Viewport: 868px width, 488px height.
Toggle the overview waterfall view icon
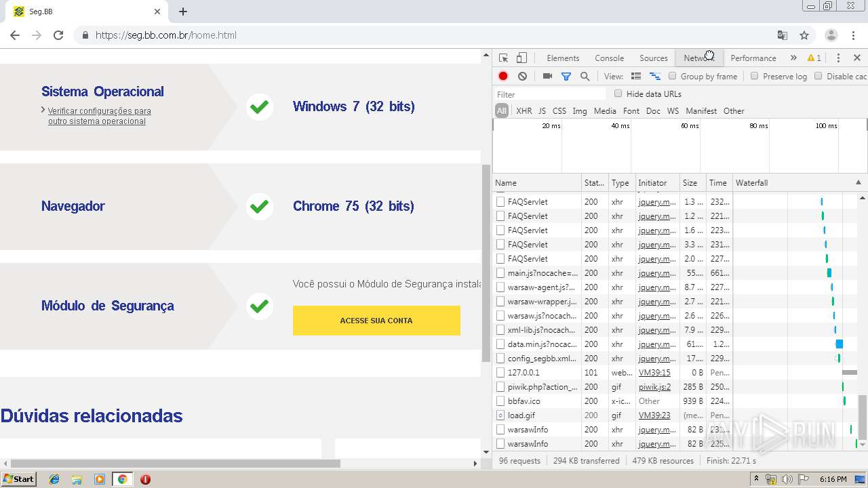(x=655, y=77)
